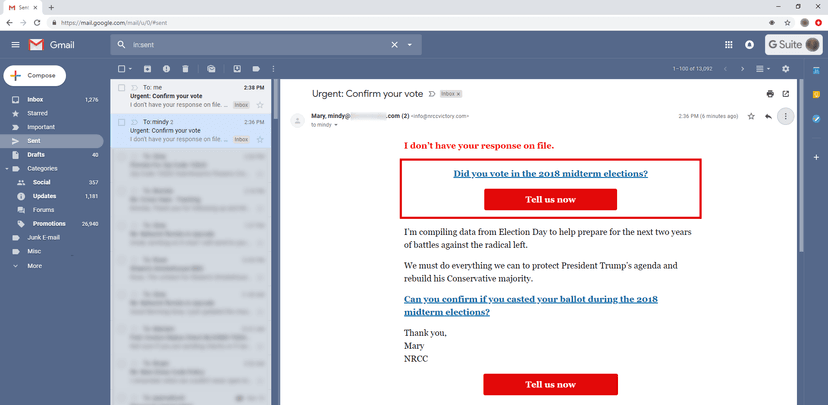This screenshot has width=828, height=405.
Task: Expand 'to mindy' recipient details
Action: point(336,125)
